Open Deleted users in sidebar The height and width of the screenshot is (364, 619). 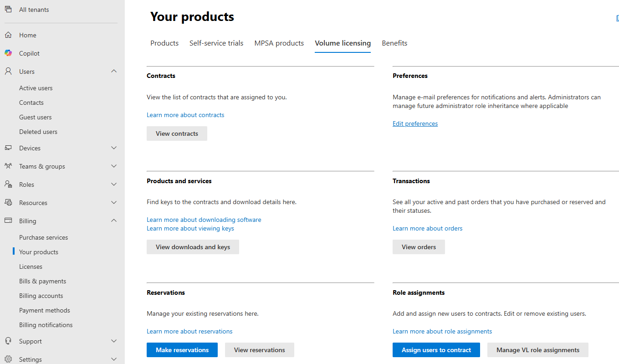(x=38, y=132)
